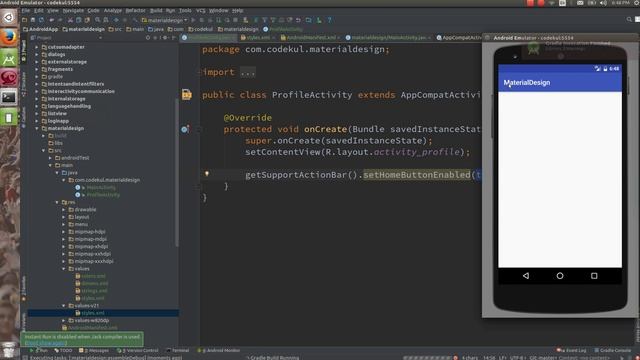Screen dimensions: 640x360
Task: Click the Project panel settings gear icon
Action: click(x=164, y=38)
